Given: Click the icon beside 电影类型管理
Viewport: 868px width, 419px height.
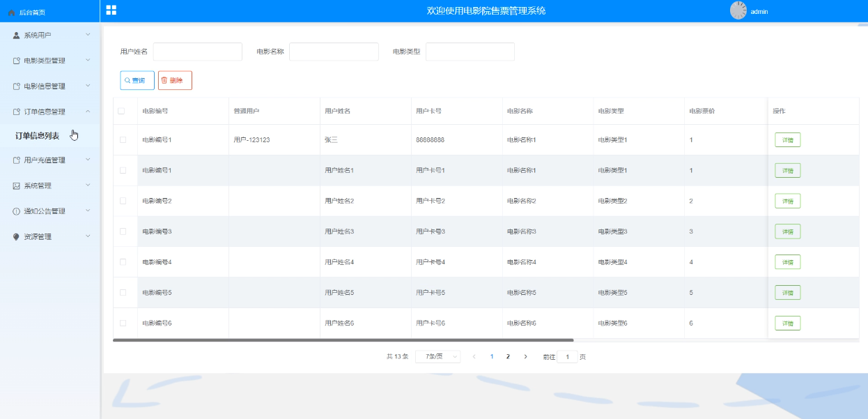Looking at the screenshot, I should point(17,61).
